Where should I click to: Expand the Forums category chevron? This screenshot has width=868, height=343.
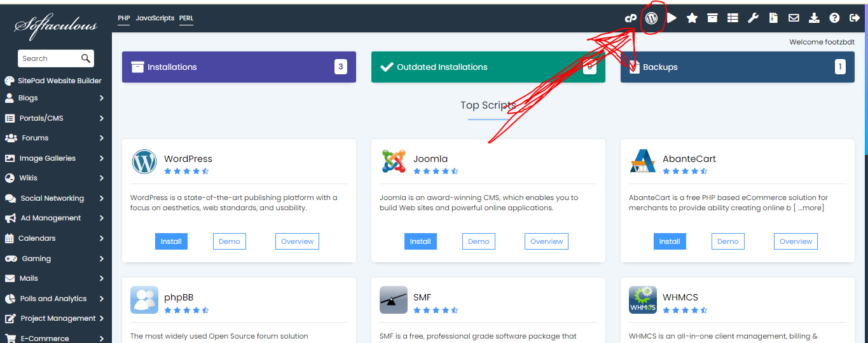coord(102,138)
